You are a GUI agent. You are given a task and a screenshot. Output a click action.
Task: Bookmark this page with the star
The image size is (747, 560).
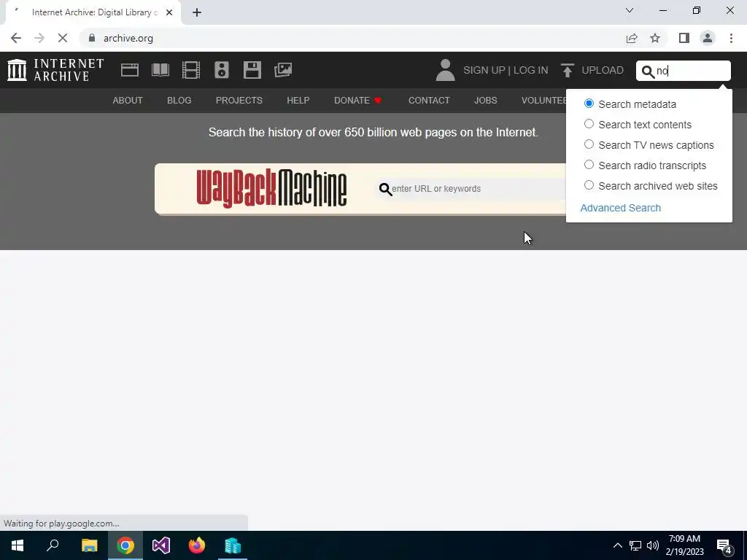click(655, 38)
